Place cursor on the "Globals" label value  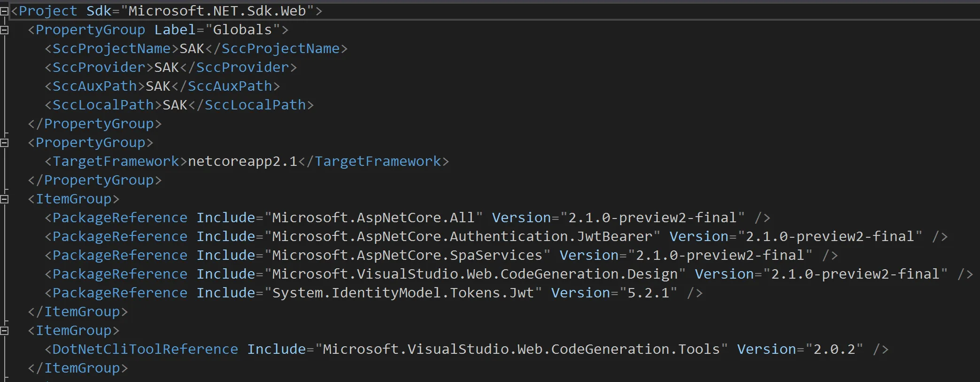tap(242, 30)
